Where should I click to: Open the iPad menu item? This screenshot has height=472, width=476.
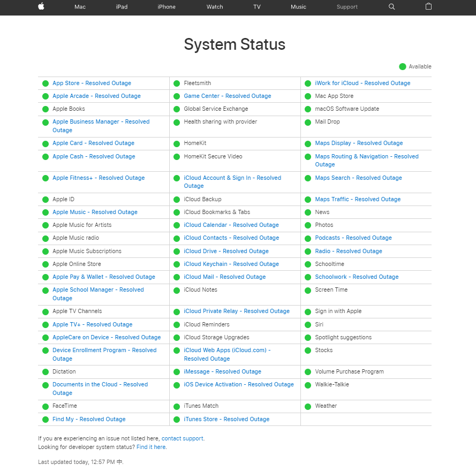[x=122, y=6]
